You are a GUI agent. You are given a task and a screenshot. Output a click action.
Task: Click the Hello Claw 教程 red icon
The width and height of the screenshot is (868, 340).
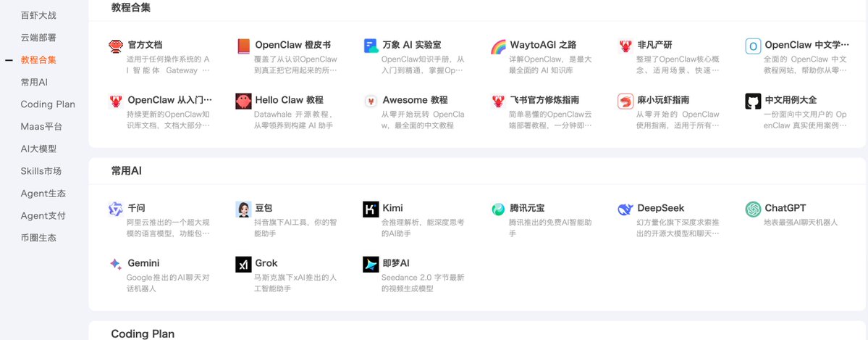243,101
